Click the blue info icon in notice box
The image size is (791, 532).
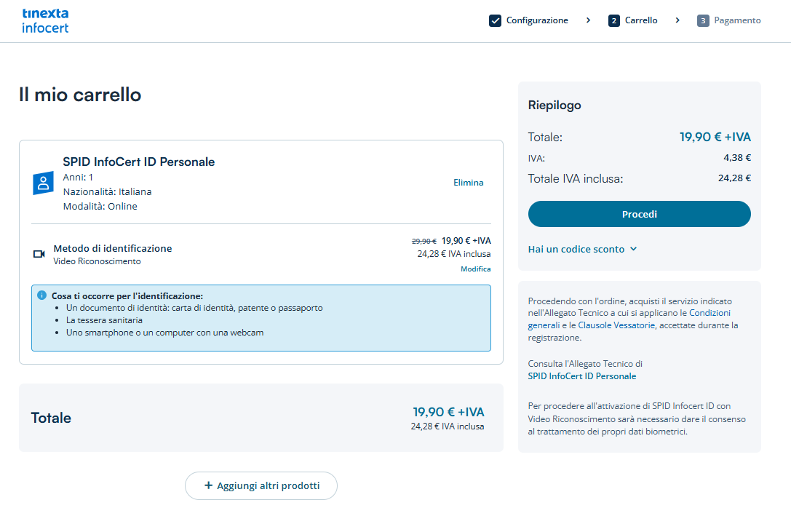point(42,296)
